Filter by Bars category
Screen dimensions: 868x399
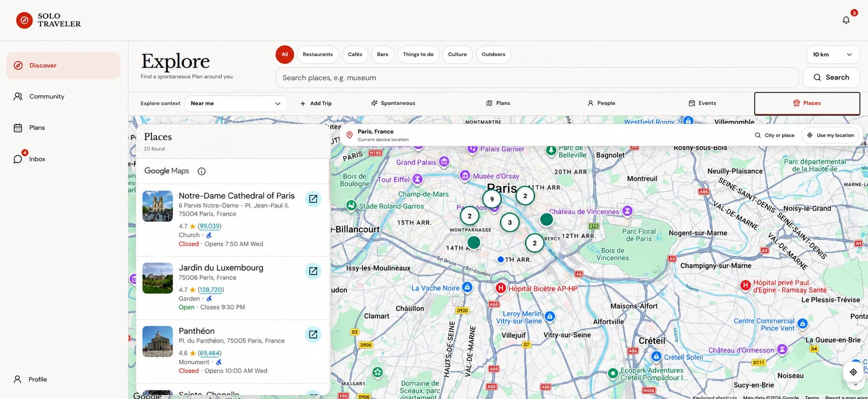[x=383, y=54]
